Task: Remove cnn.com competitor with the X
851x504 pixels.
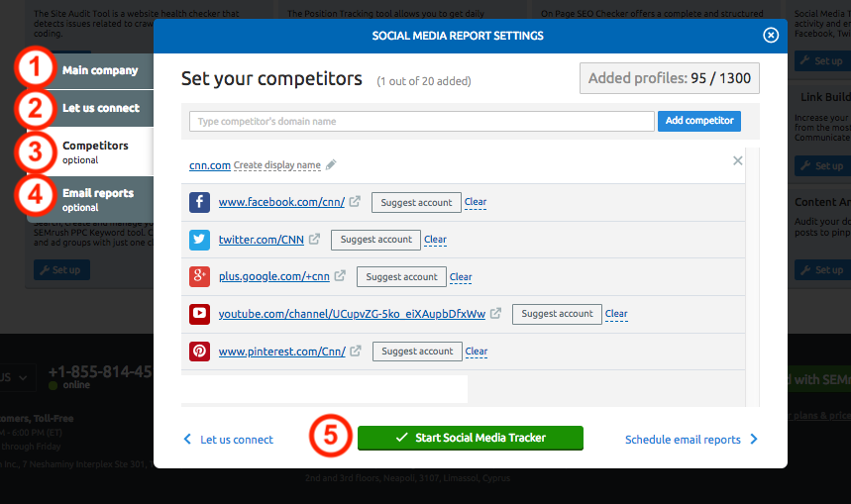Action: click(x=737, y=160)
